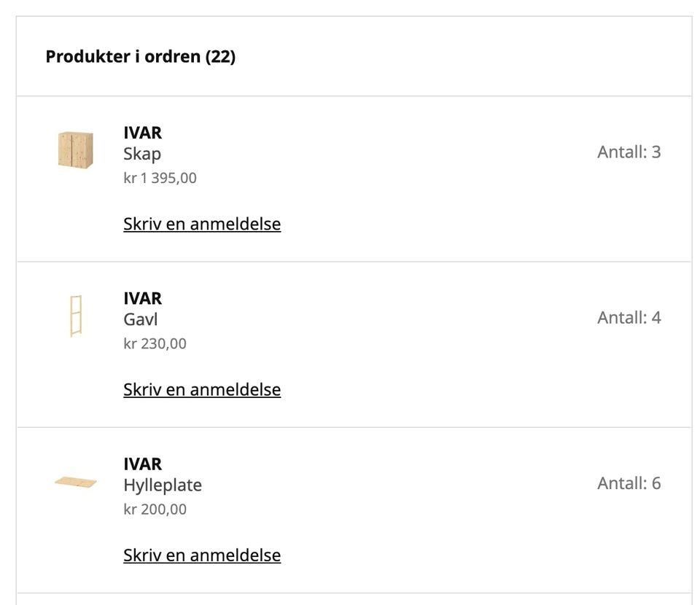Click the 'Produkter i ordren' heading
700x605 pixels.
coord(122,56)
